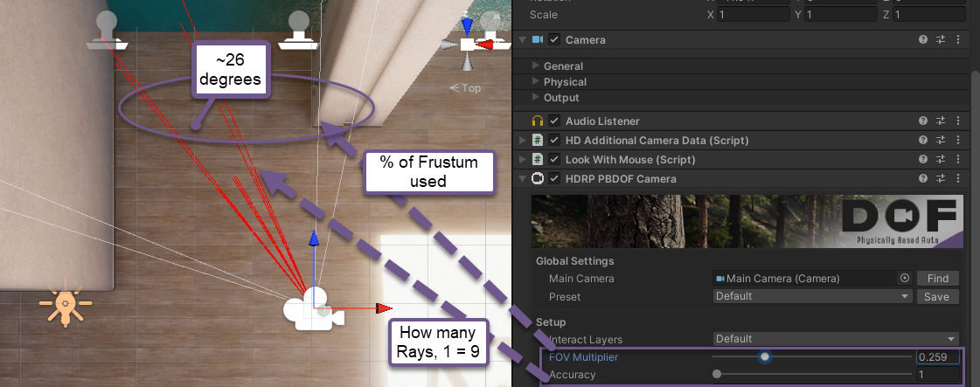Open presets for Look With Mouse script

tap(941, 160)
